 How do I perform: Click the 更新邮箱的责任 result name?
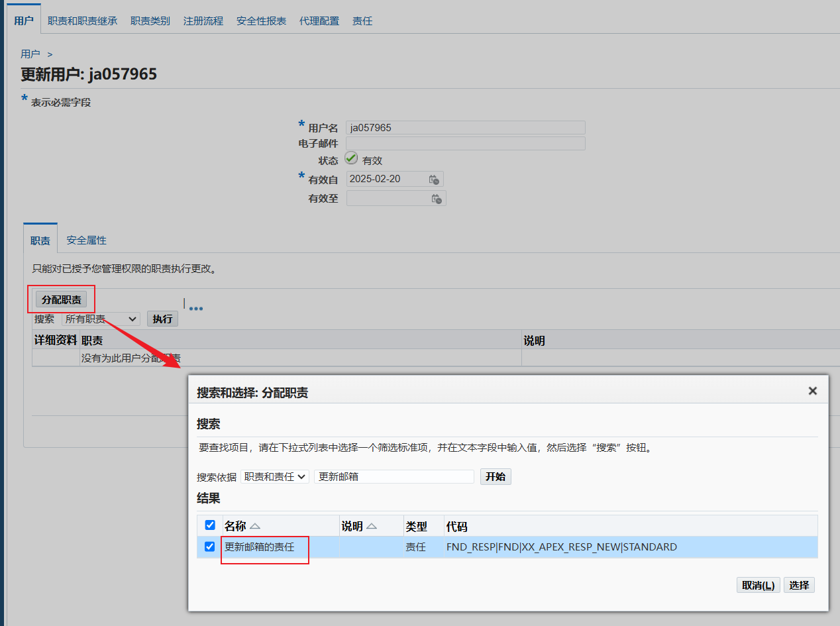click(259, 547)
